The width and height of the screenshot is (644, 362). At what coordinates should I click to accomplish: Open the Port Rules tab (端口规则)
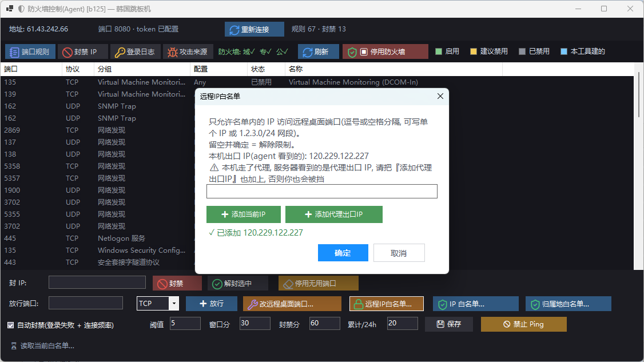[30, 52]
